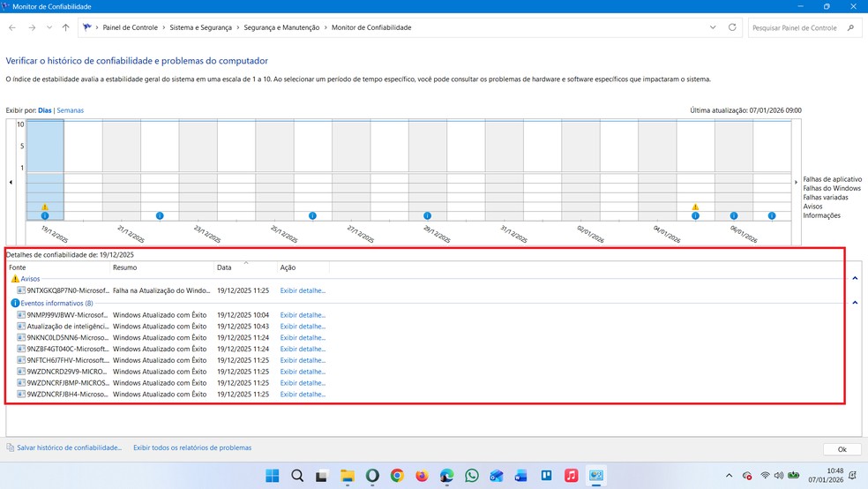Image resolution: width=868 pixels, height=489 pixels.
Task: Switch chart view to Semanas
Action: [x=71, y=110]
